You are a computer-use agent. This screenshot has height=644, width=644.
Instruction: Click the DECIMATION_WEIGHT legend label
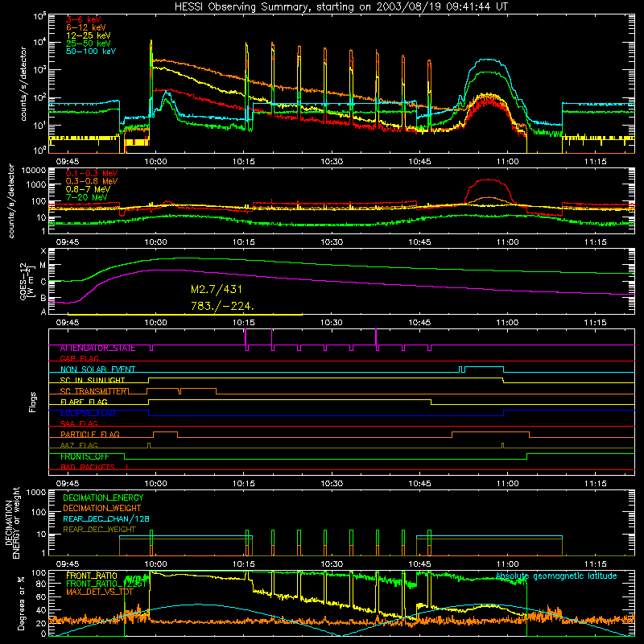click(x=102, y=508)
